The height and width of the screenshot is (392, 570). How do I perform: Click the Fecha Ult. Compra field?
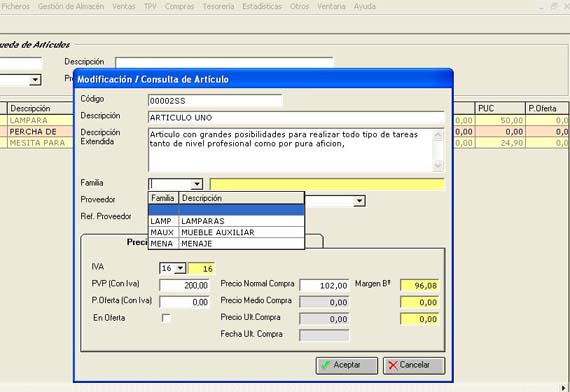tap(324, 335)
